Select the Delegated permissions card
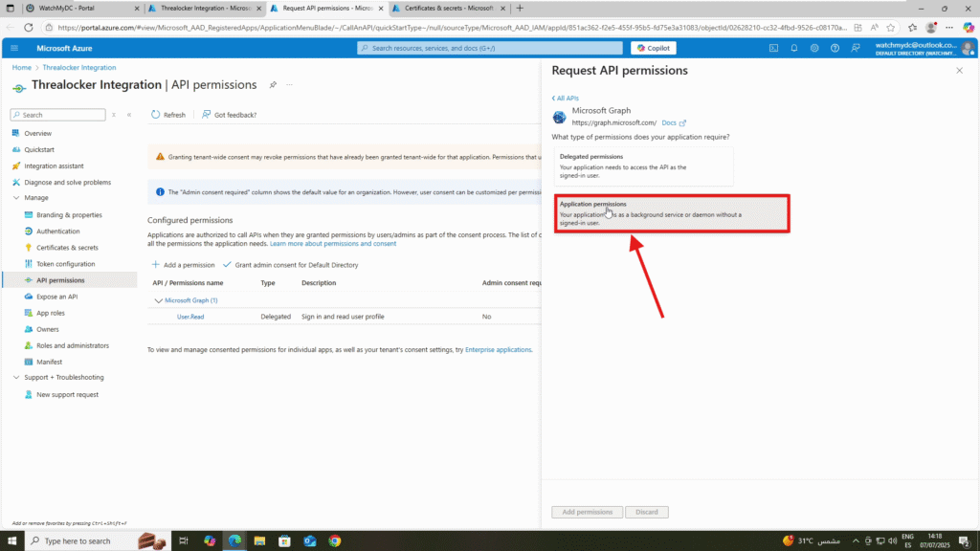This screenshot has width=980, height=551. (x=643, y=165)
